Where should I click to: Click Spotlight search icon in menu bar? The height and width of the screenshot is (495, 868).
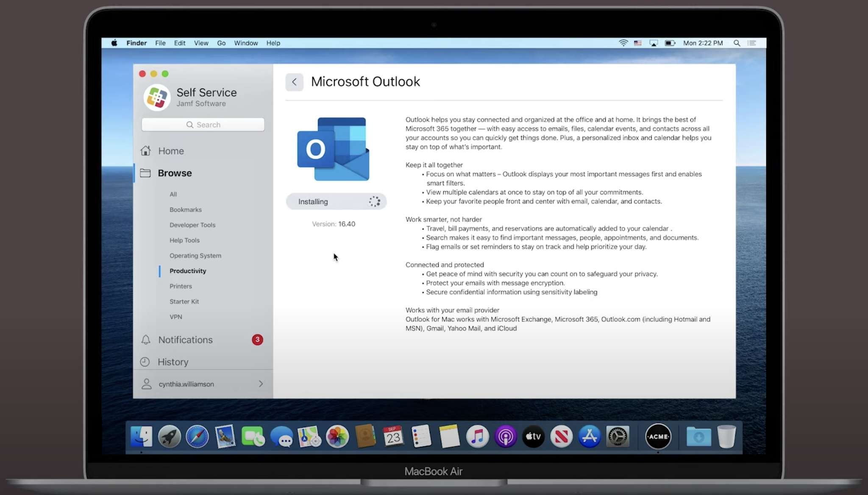(x=737, y=43)
